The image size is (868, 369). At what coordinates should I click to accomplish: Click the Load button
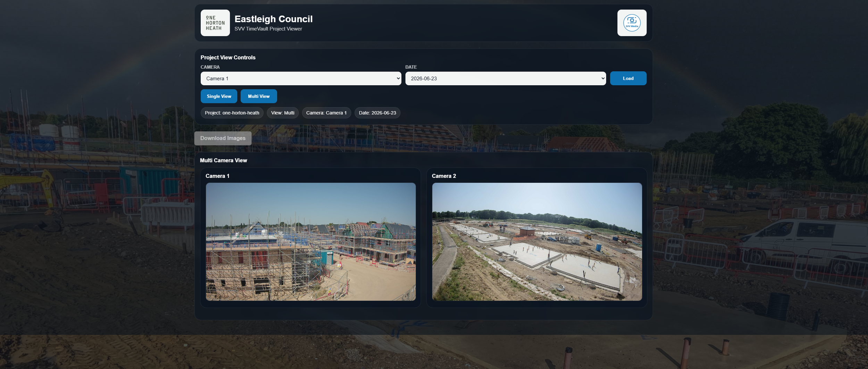tap(628, 78)
